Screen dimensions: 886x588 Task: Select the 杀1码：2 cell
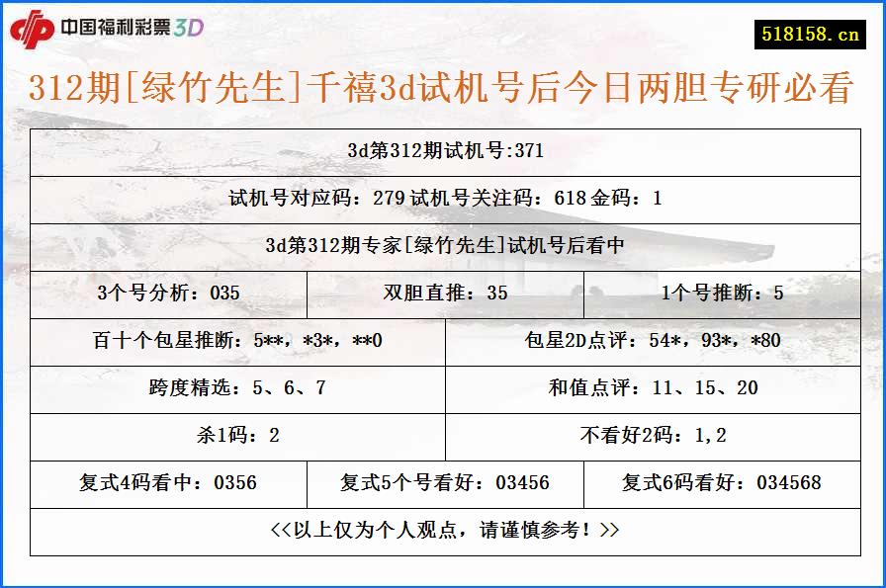coord(237,436)
